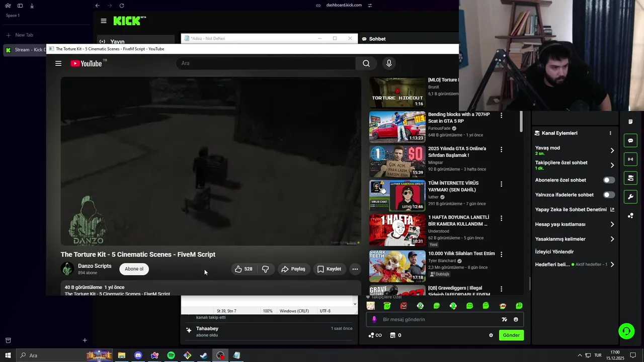Viewport: 644px width, 362px height.
Task: Click the YouTube search magnifier button
Action: coord(366,63)
